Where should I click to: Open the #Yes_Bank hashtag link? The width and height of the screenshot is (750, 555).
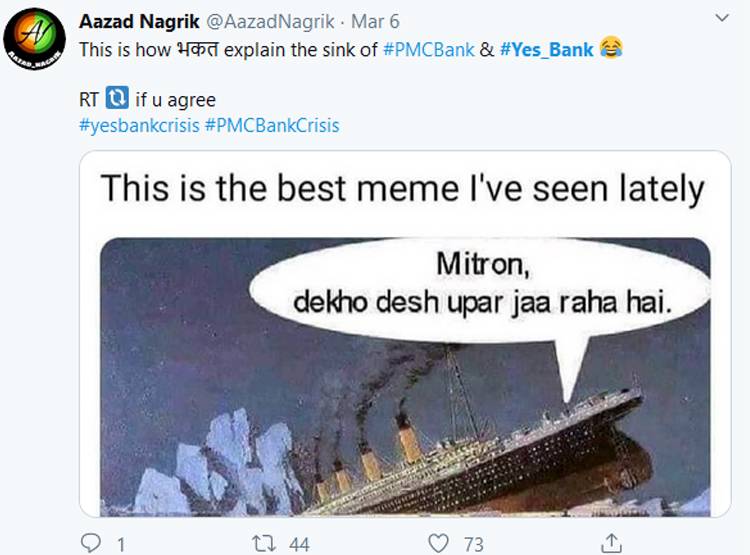click(x=545, y=48)
